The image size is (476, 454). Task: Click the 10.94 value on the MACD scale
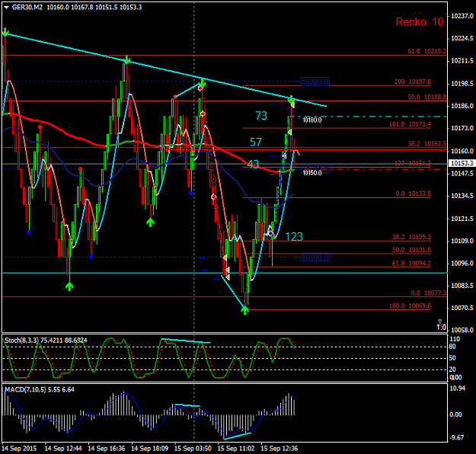pos(457,388)
